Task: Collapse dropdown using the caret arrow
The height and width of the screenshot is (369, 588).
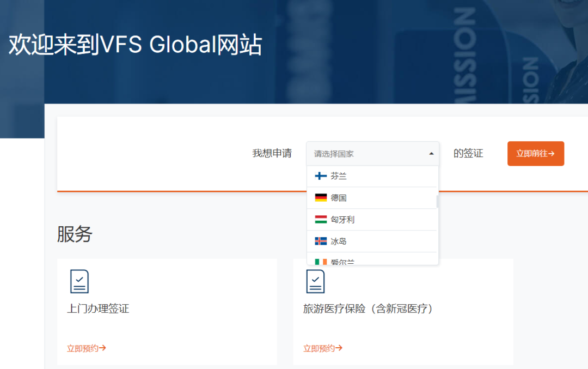Action: (x=431, y=154)
